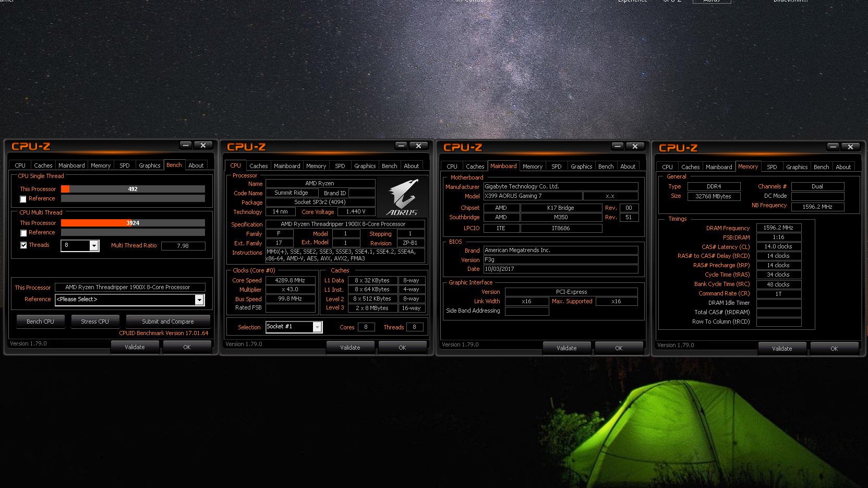Open About tab in Memory window
The height and width of the screenshot is (488, 868).
click(x=843, y=167)
